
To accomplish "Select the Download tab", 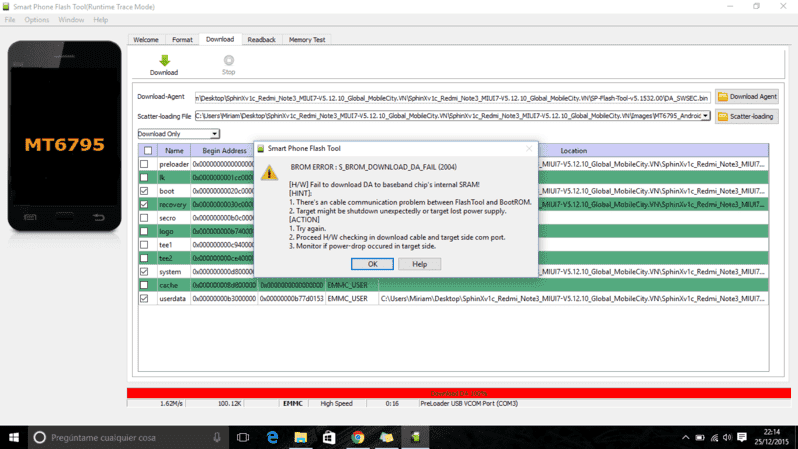I will [x=220, y=39].
